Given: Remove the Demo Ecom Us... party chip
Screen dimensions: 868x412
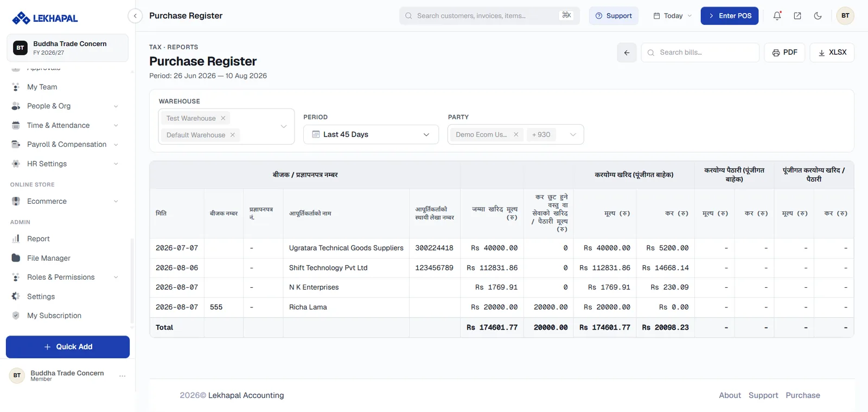Looking at the screenshot, I should [x=516, y=134].
